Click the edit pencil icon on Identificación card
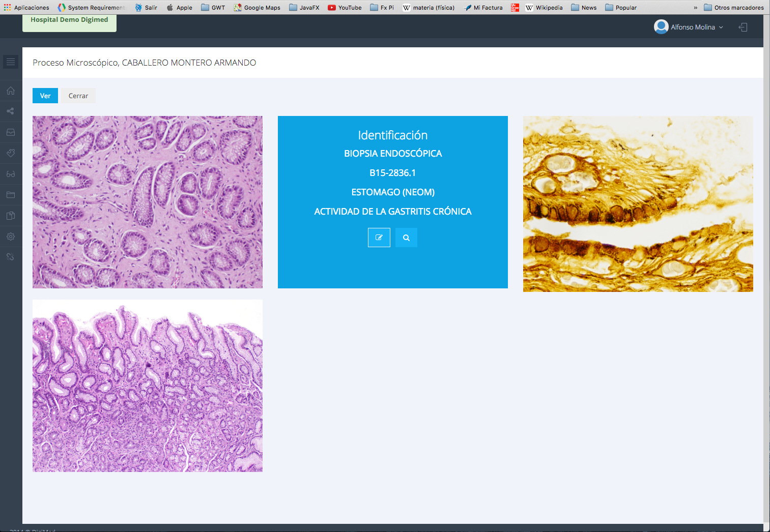 [x=379, y=238]
